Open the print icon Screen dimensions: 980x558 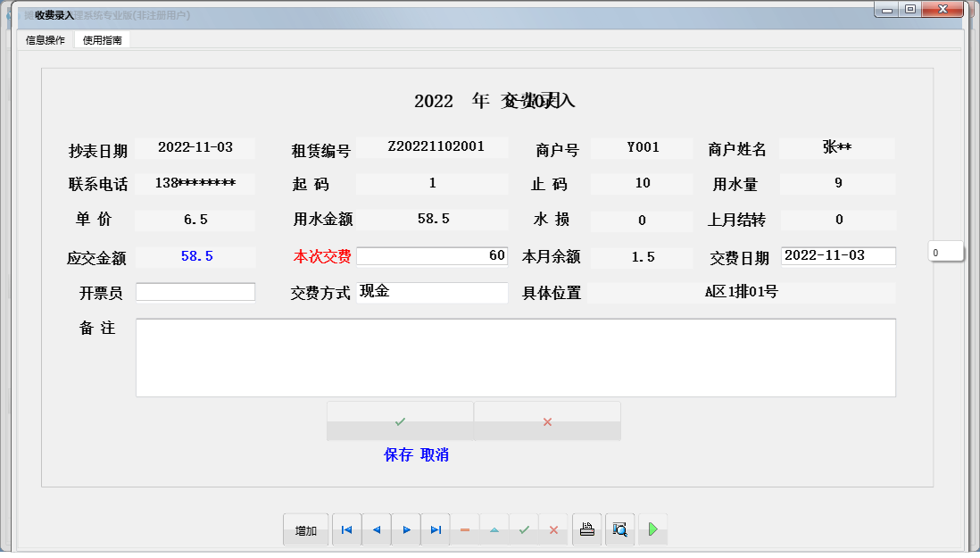586,529
